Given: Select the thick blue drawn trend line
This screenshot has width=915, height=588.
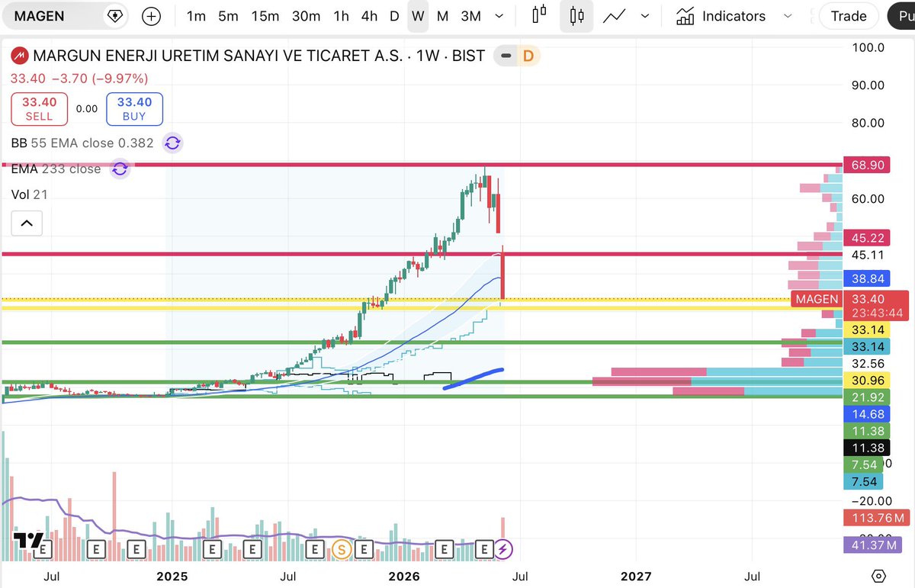Looking at the screenshot, I should coord(474,379).
